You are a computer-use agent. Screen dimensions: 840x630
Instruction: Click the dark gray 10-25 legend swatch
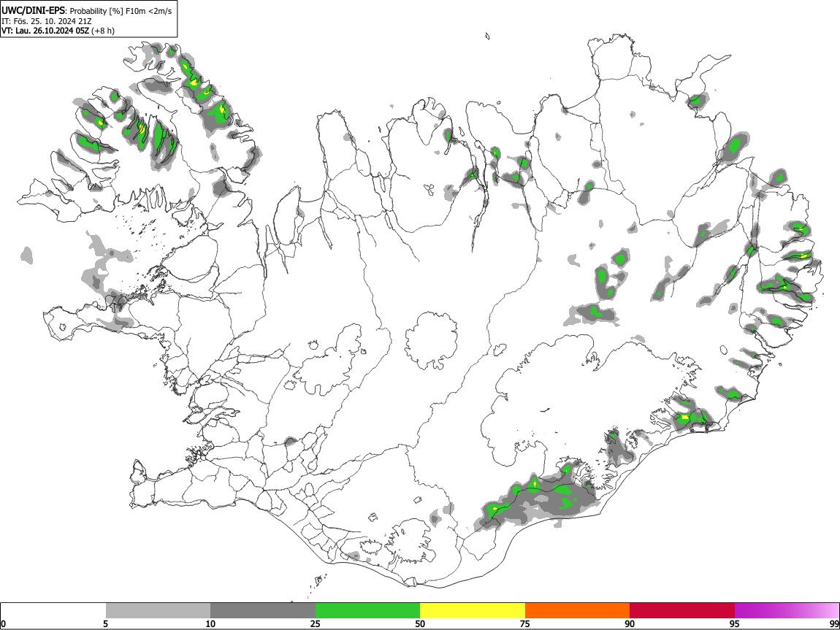pos(263,611)
